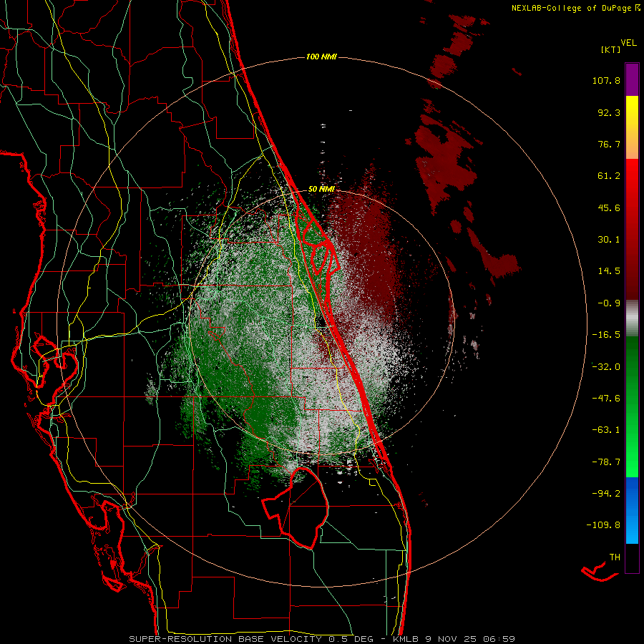Click the VEL legend title
Viewport: 644px width, 644px height.
628,43
